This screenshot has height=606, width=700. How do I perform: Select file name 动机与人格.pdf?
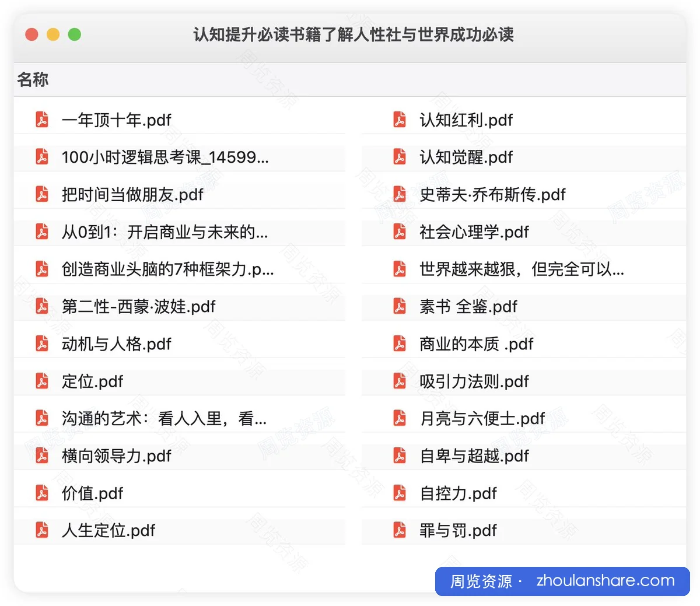tap(117, 344)
